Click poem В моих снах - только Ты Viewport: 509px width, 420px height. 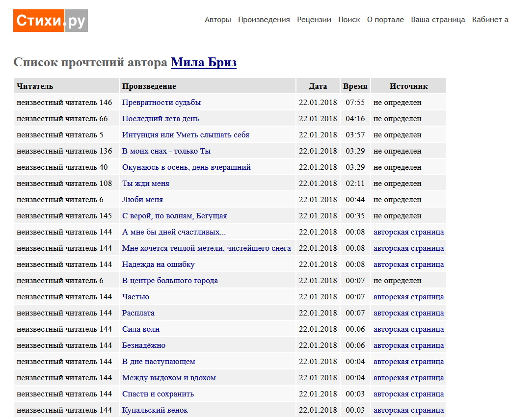click(x=166, y=151)
